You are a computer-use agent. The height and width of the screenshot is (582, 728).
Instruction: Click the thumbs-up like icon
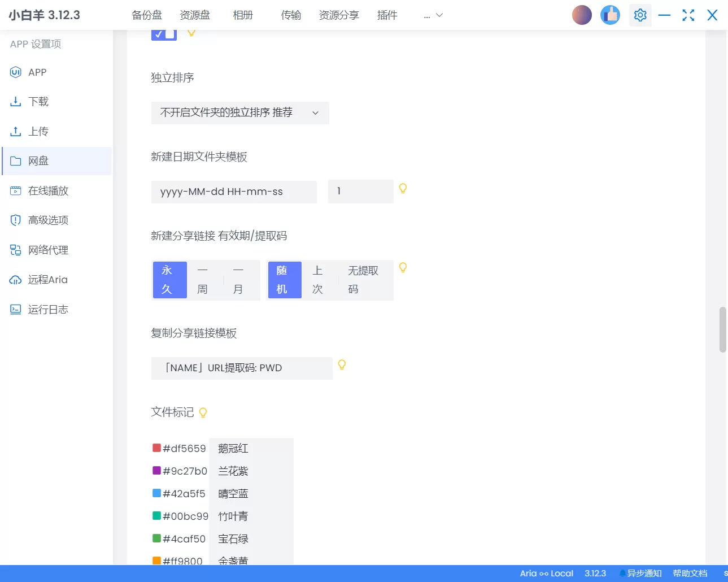(610, 15)
